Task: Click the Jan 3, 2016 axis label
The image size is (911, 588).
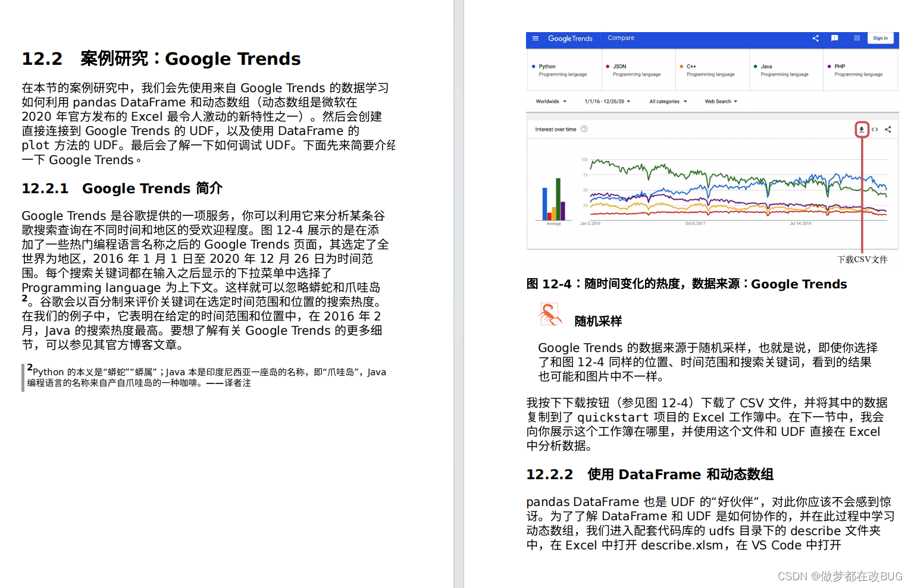Action: (590, 224)
